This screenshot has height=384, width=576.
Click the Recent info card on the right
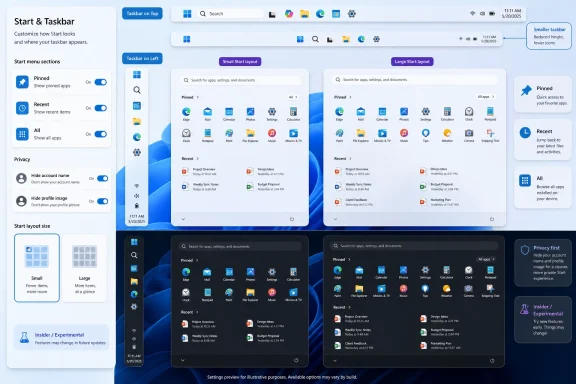543,140
